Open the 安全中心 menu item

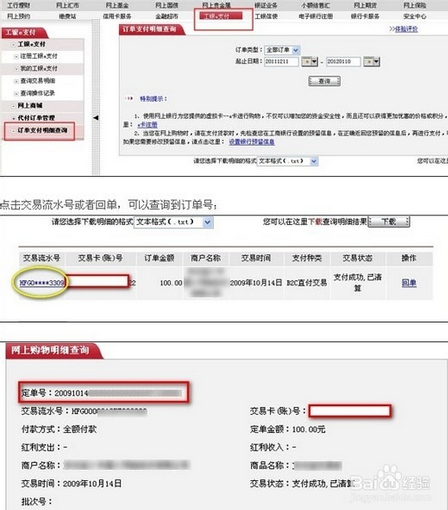[x=414, y=16]
